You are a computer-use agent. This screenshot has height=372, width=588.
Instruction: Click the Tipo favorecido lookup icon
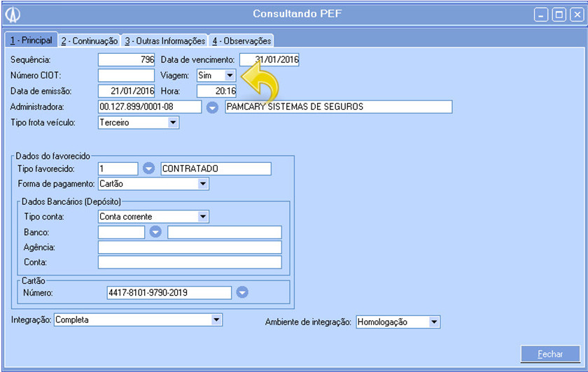(149, 169)
